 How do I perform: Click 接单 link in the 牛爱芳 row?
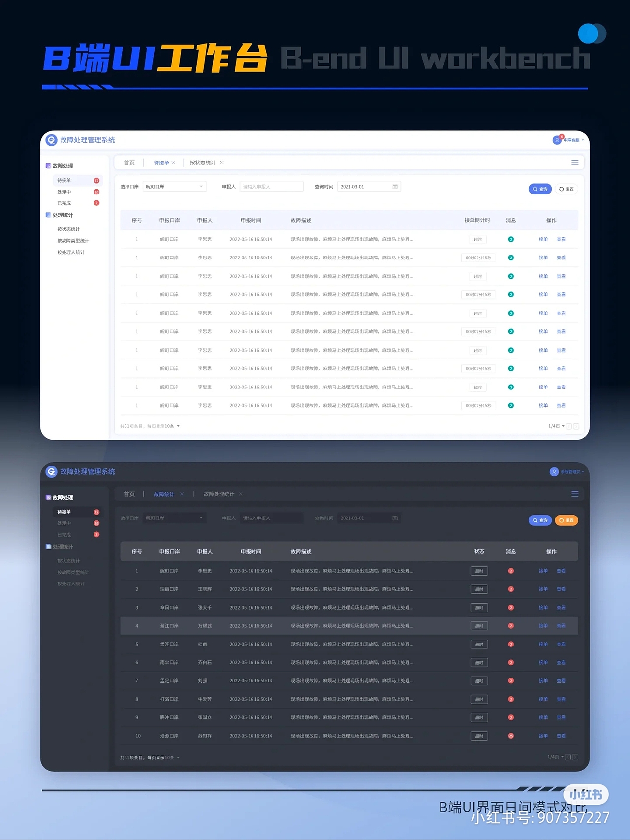tap(543, 699)
